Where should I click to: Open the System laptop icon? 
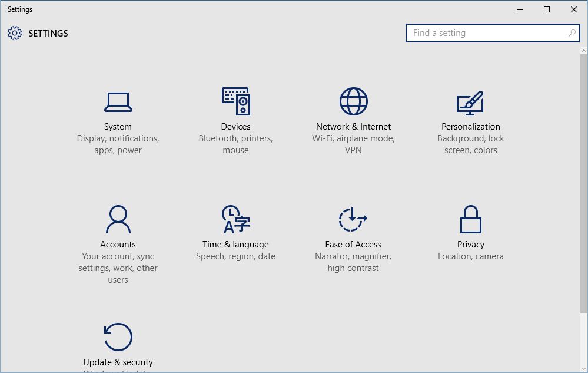pos(118,102)
